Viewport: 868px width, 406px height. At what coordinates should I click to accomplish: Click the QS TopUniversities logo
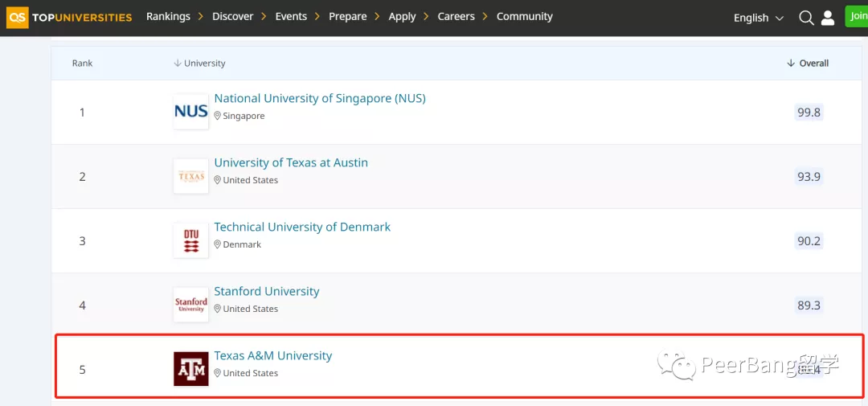(x=68, y=17)
